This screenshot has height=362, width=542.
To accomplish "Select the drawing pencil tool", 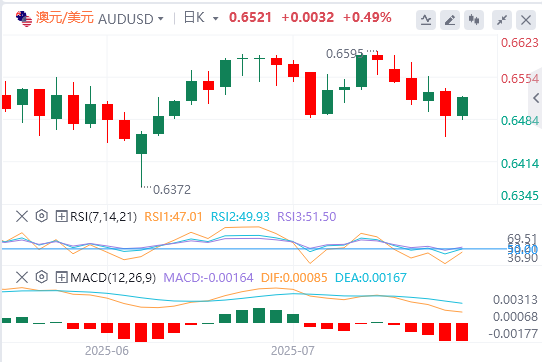I will [450, 20].
